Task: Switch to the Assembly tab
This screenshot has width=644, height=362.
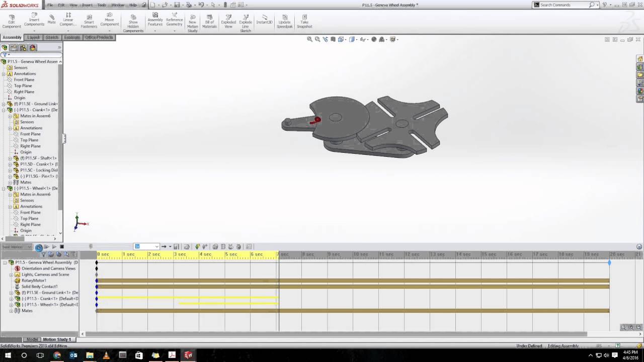Action: point(12,38)
